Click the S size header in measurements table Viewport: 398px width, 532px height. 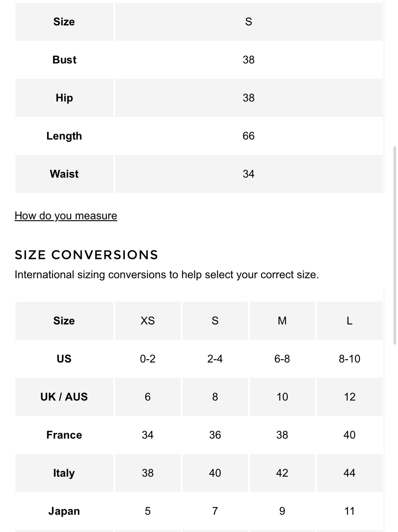tap(249, 22)
